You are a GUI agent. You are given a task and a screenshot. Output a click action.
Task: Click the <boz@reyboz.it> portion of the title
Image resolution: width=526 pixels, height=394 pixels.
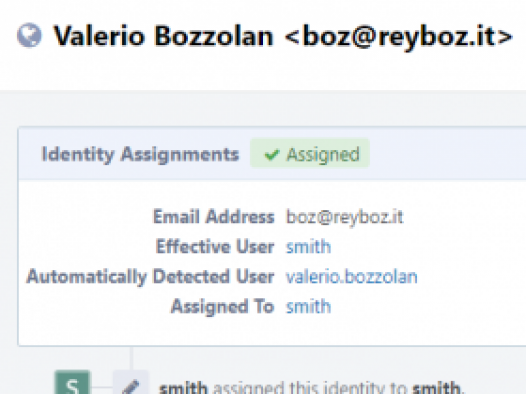click(399, 36)
